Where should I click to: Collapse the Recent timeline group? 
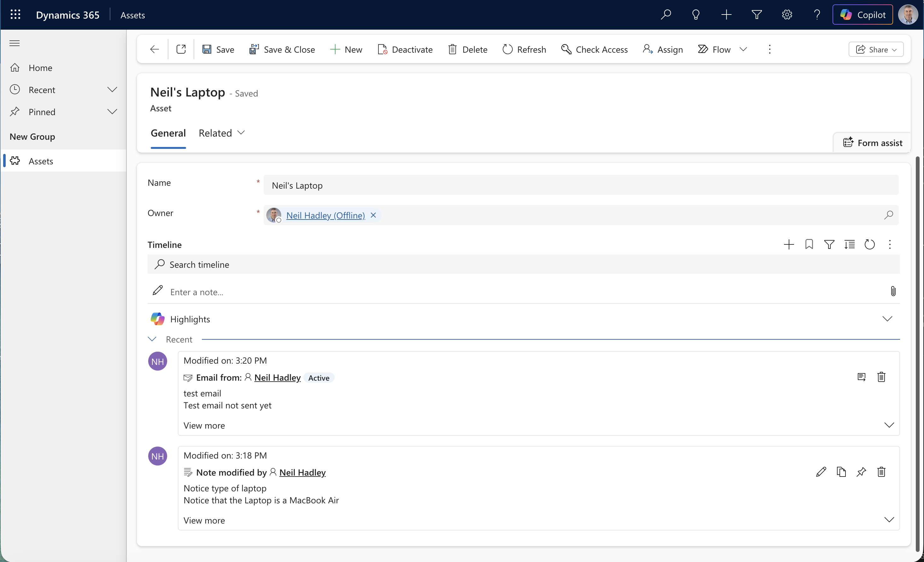pyautogui.click(x=152, y=339)
